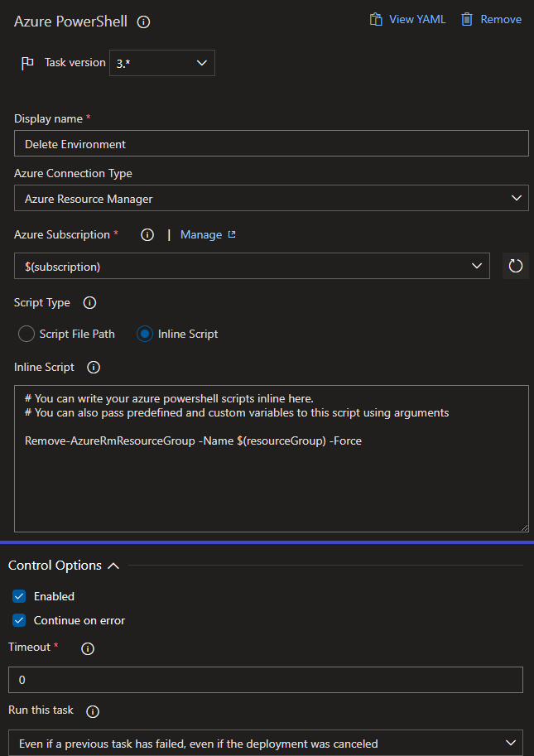The width and height of the screenshot is (534, 756).
Task: Click the info icon beside Script Type
Action: [89, 303]
